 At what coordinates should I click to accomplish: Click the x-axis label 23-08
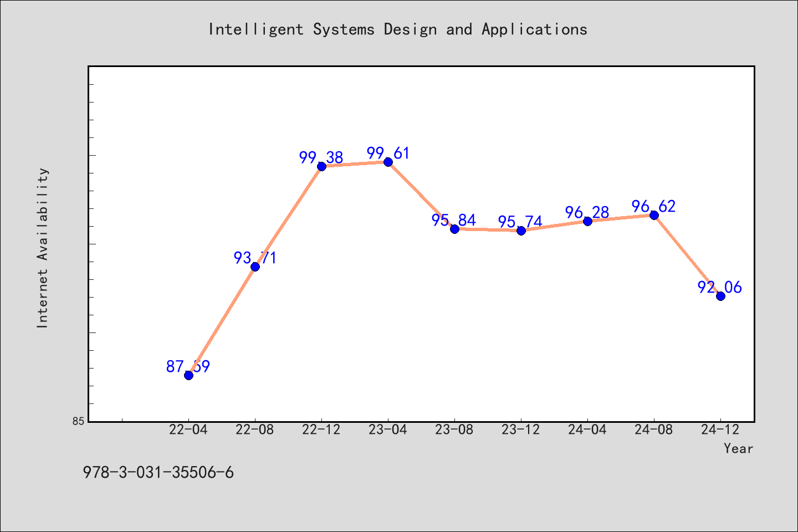tap(454, 430)
